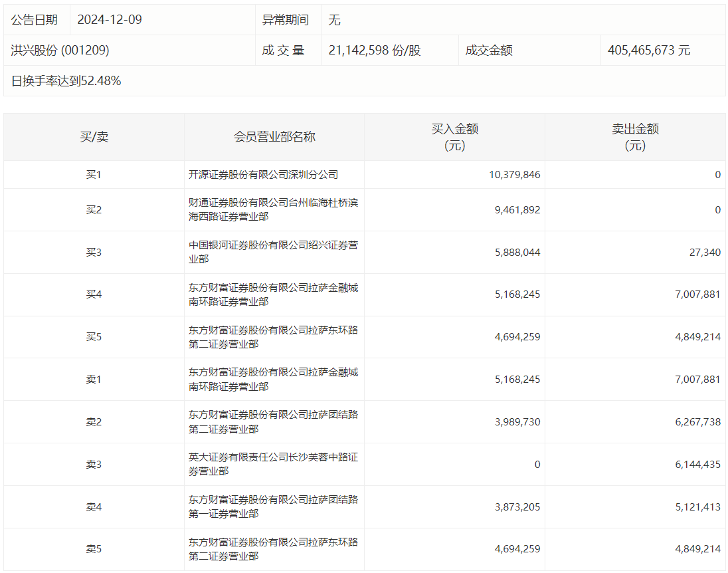Image resolution: width=728 pixels, height=573 pixels.
Task: Click the 买入金额 (元) column header
Action: pos(455,137)
